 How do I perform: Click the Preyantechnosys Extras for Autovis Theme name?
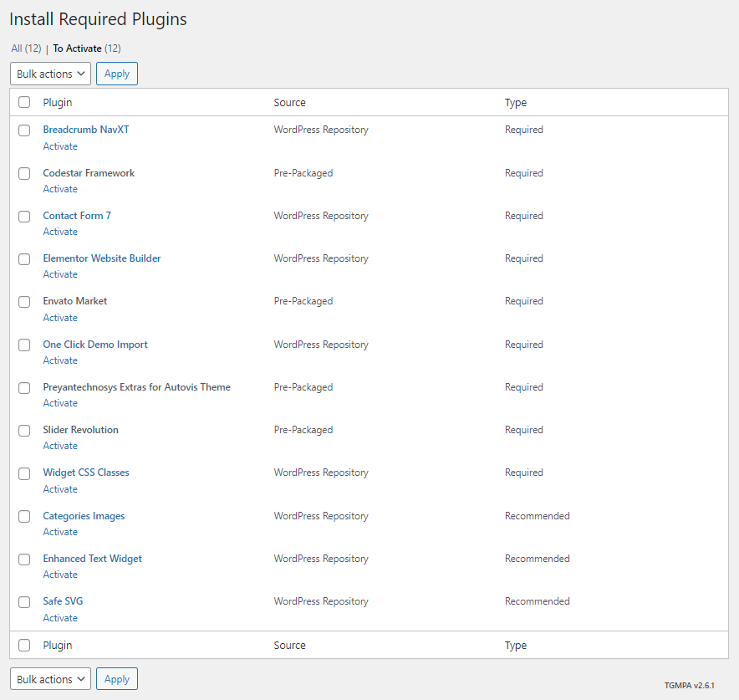pos(136,387)
